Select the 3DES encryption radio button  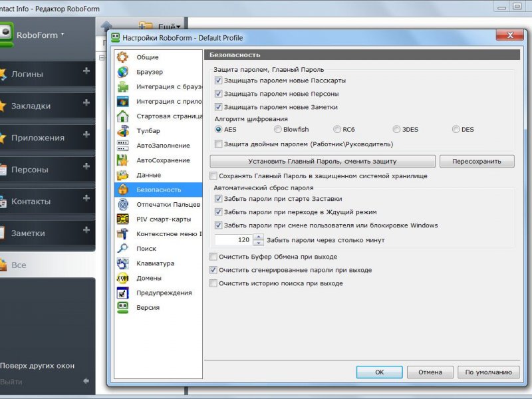pyautogui.click(x=396, y=129)
